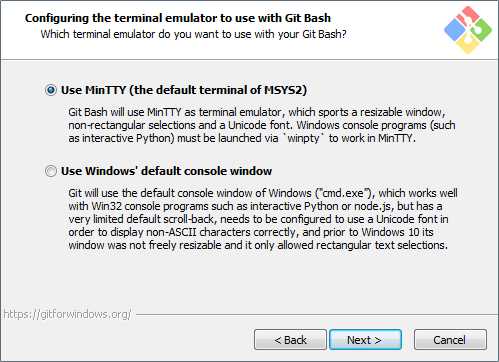Click the separator line beside the gitforwindows link
The width and height of the screenshot is (499, 362).
316,314
